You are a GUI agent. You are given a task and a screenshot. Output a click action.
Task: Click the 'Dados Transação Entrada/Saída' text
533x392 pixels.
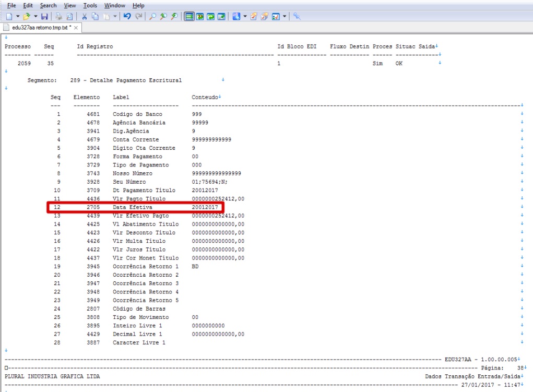point(472,376)
